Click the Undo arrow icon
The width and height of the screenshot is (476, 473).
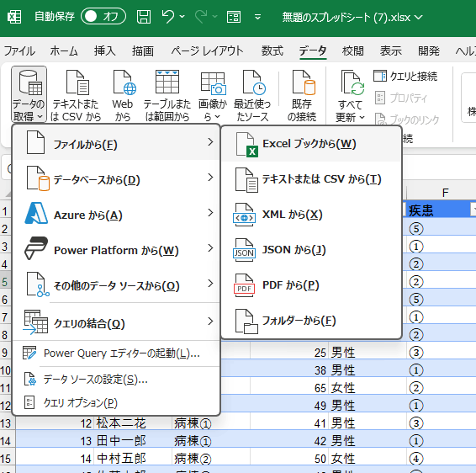click(168, 16)
